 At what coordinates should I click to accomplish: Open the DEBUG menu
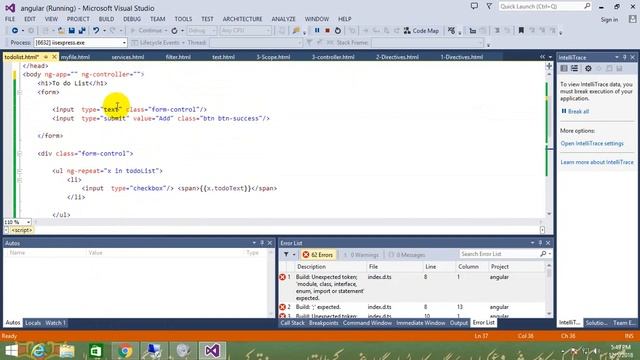click(132, 19)
